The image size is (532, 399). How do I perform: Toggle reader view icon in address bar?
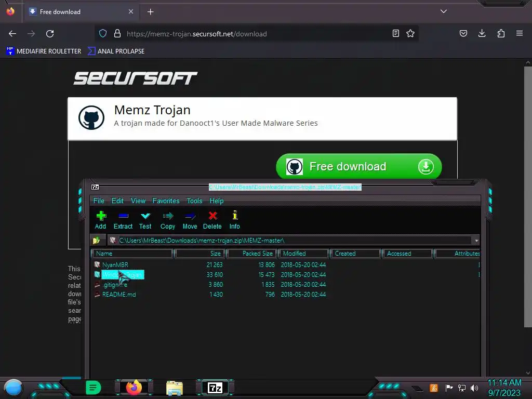tap(395, 34)
